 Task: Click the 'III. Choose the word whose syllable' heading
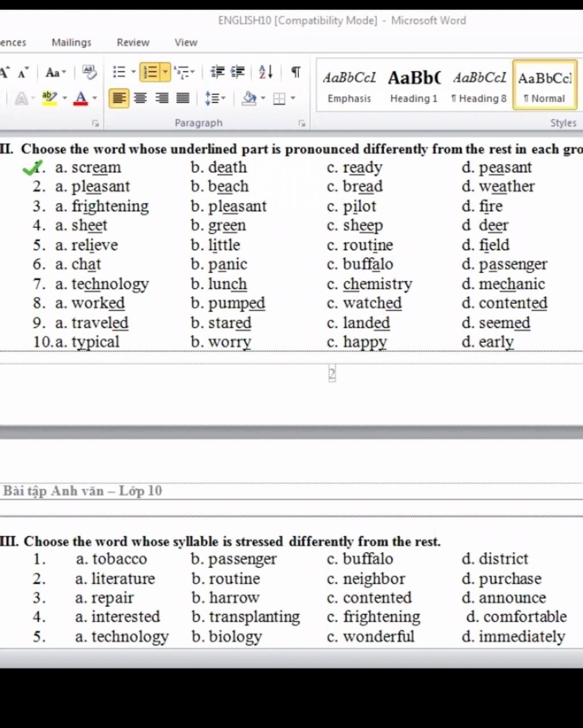coord(219,541)
